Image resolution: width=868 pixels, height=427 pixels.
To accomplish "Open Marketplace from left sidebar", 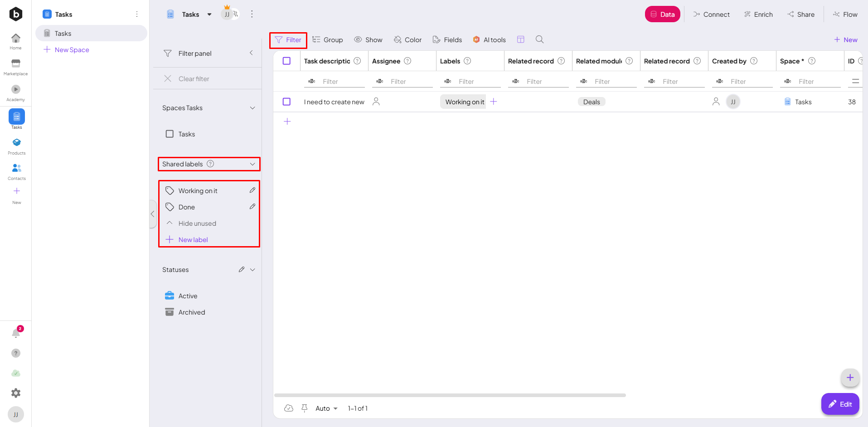I will coord(16,67).
